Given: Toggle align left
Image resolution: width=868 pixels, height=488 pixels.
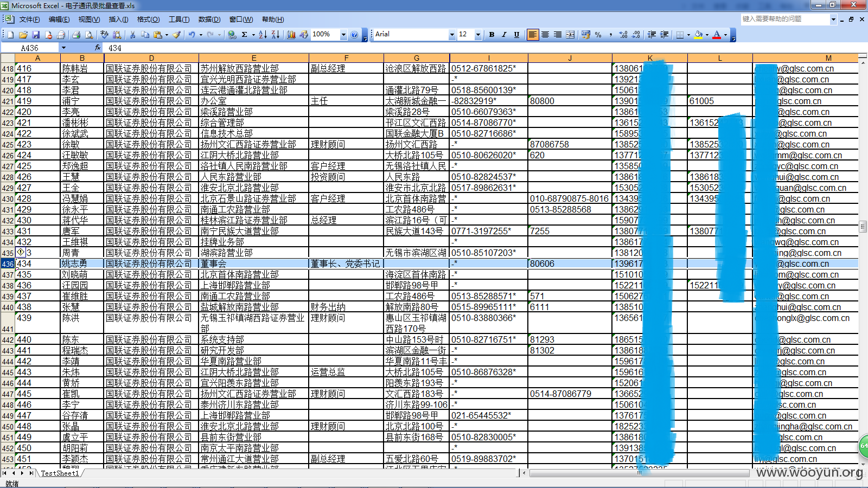Looking at the screenshot, I should [533, 35].
